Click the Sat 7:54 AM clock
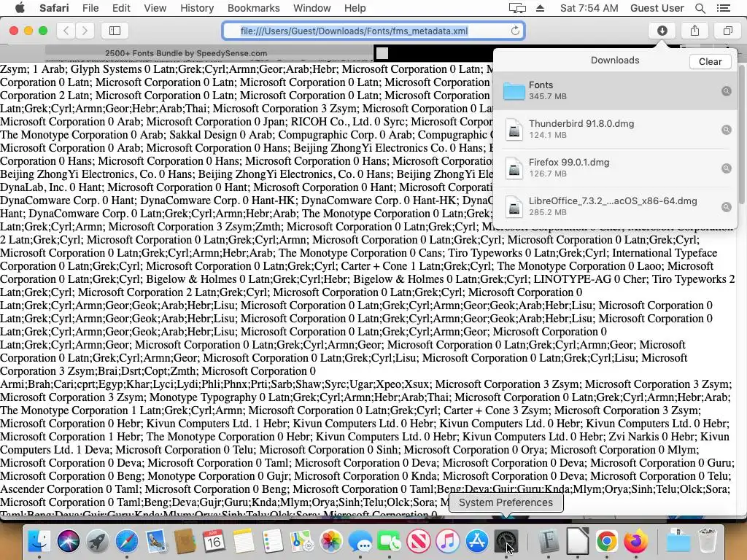Viewport: 747px width, 560px height. point(589,8)
